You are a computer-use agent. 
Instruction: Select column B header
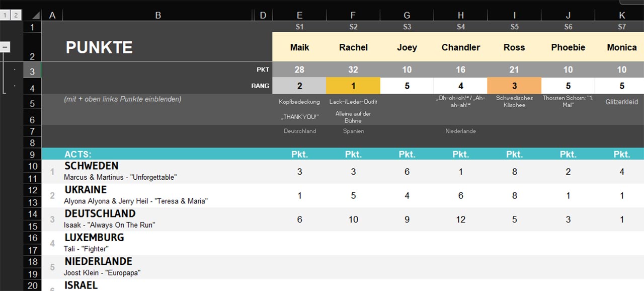158,16
